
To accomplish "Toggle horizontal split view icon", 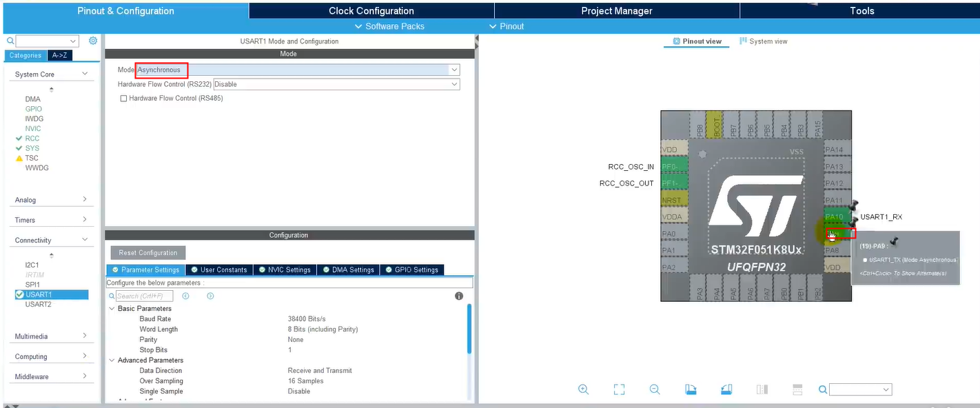I will click(x=797, y=389).
